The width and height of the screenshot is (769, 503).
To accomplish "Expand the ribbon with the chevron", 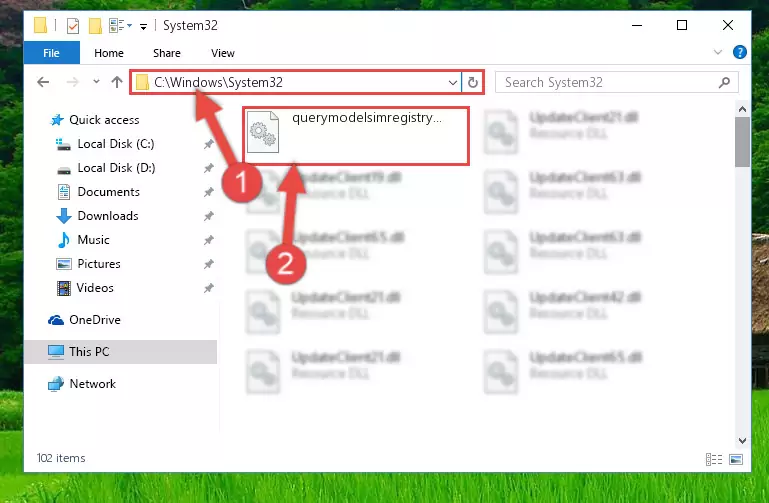I will click(718, 52).
